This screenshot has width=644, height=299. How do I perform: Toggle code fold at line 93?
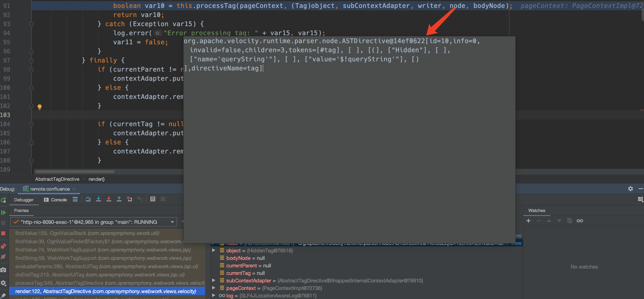pos(31,24)
